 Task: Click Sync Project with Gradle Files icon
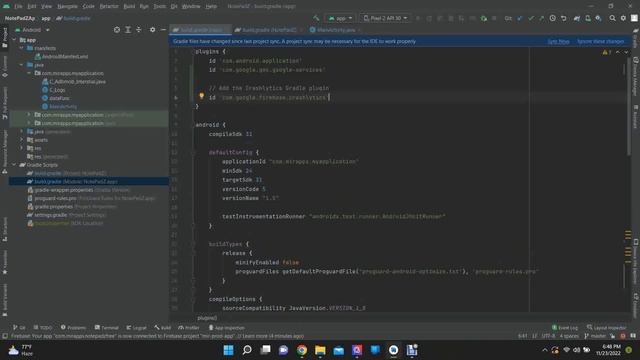pos(577,18)
